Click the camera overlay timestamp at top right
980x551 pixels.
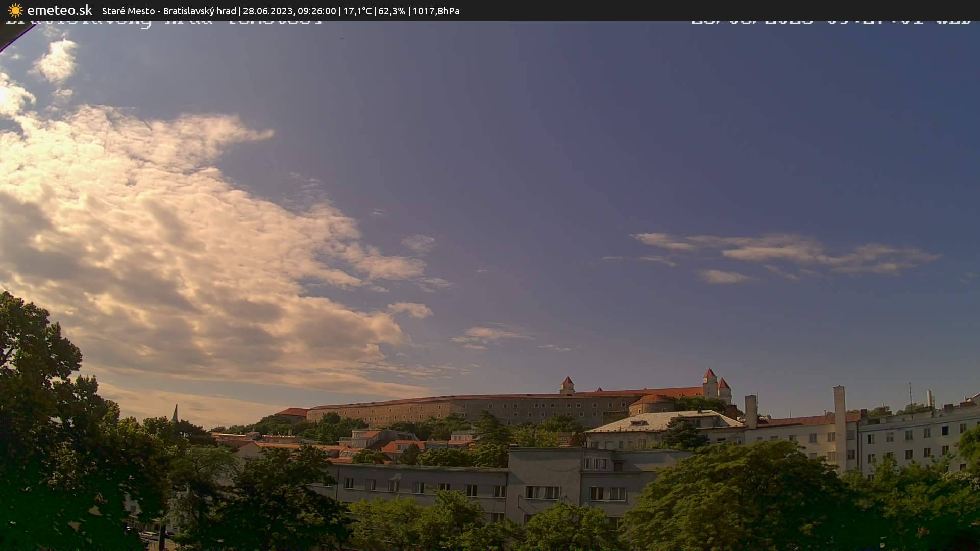click(833, 21)
